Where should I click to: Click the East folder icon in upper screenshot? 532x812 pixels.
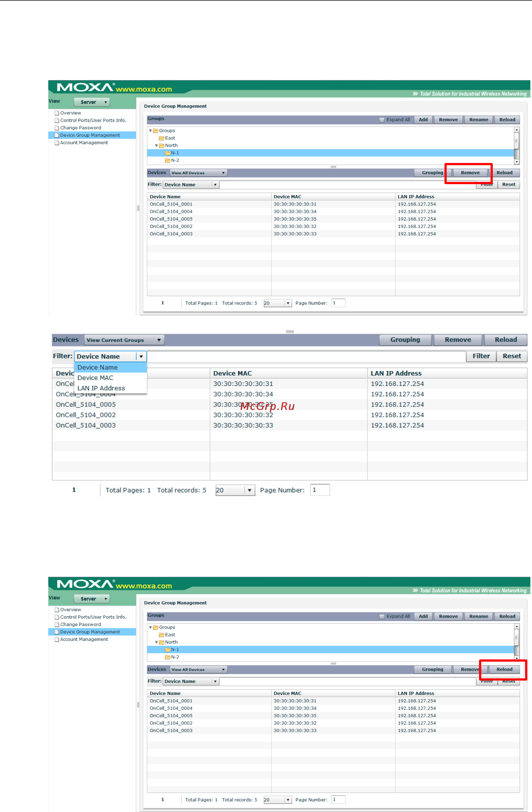click(x=162, y=138)
